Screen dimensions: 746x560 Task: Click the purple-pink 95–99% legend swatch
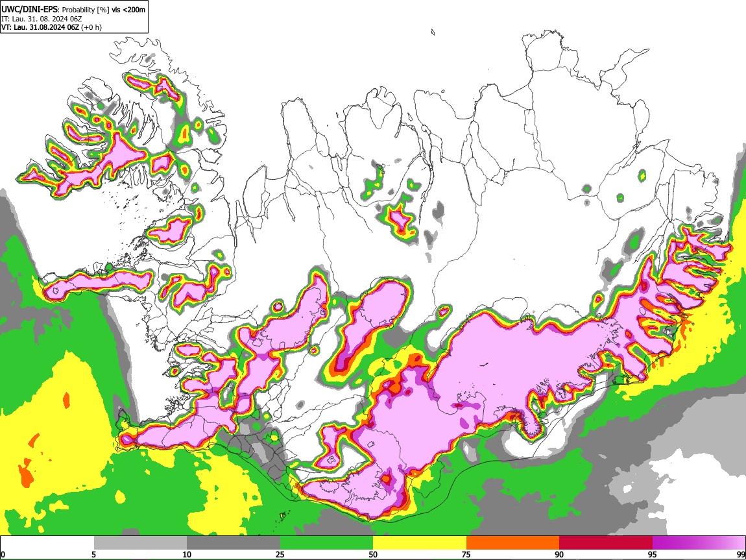click(x=699, y=543)
